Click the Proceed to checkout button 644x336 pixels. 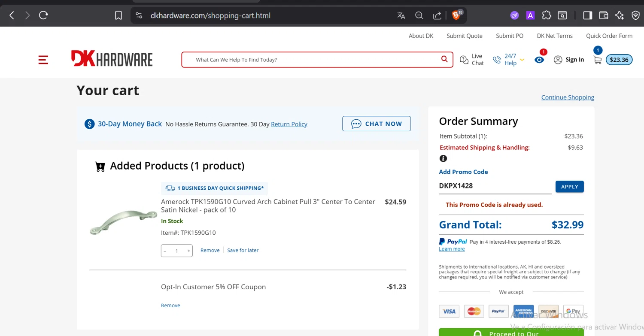point(511,333)
